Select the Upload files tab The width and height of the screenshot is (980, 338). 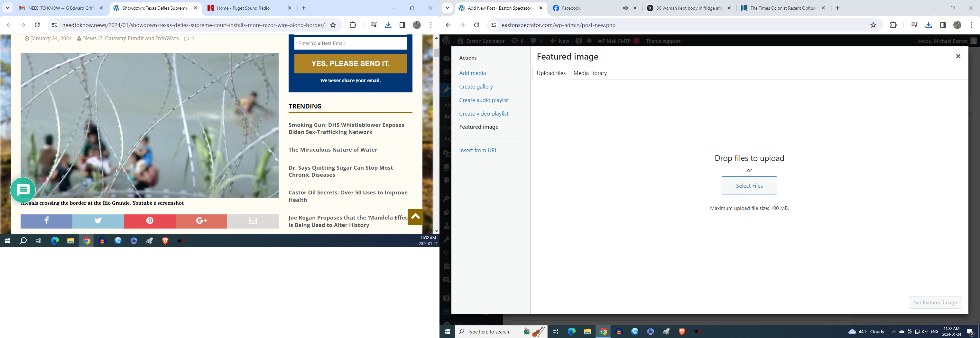(551, 73)
